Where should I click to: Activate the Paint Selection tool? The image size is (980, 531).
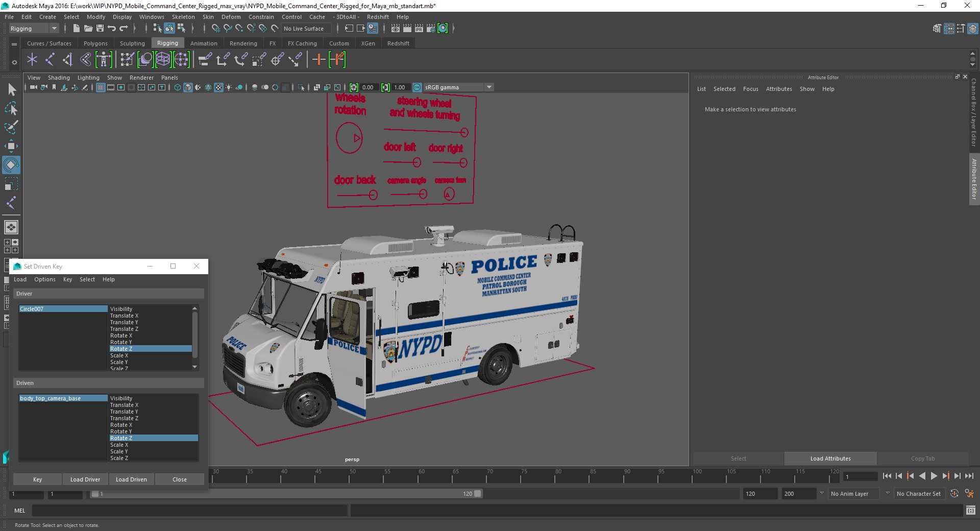pyautogui.click(x=11, y=127)
